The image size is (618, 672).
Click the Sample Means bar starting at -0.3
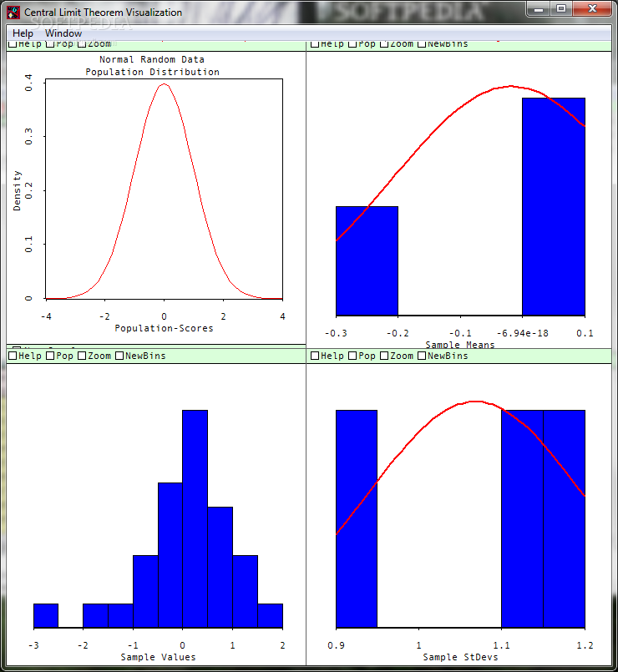[x=367, y=261]
